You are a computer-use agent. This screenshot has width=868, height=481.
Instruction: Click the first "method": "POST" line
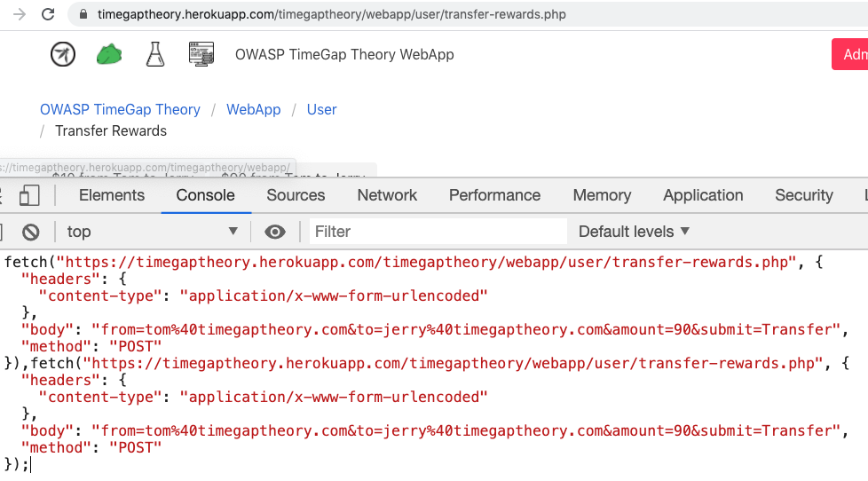tap(91, 346)
